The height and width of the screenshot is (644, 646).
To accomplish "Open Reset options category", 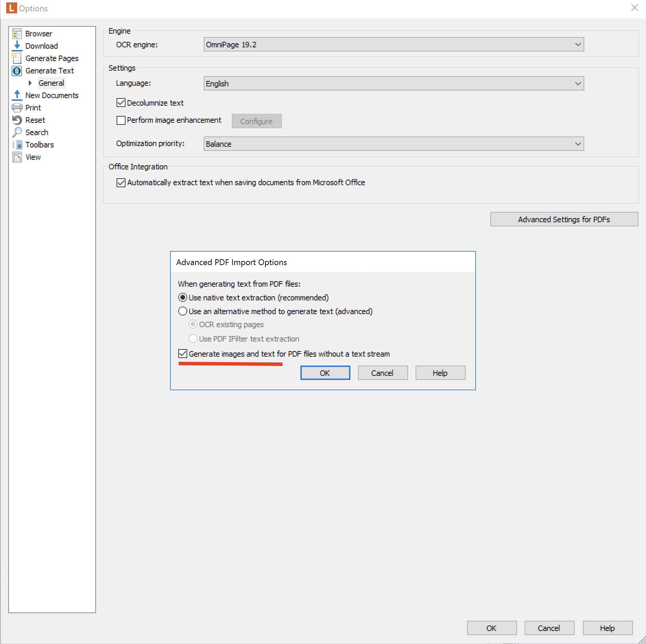I will point(35,120).
